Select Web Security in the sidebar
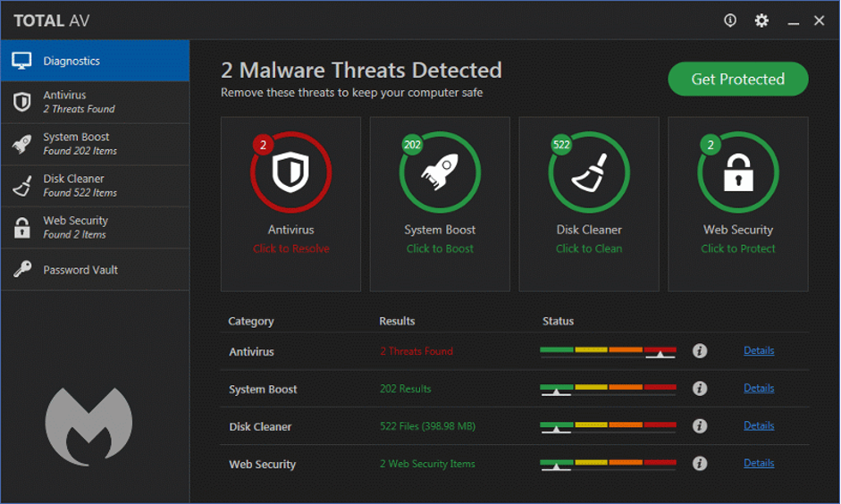 [95, 227]
